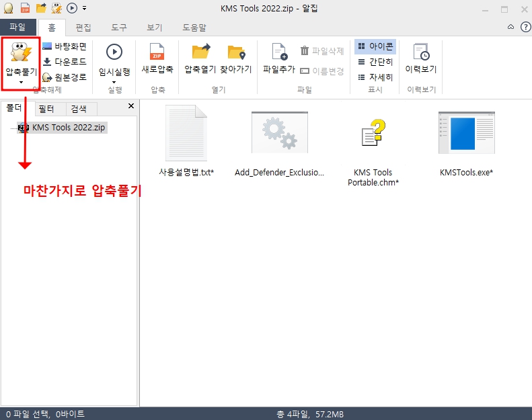
Task: Click the 압축풀기 extract icon
Action: (x=21, y=52)
